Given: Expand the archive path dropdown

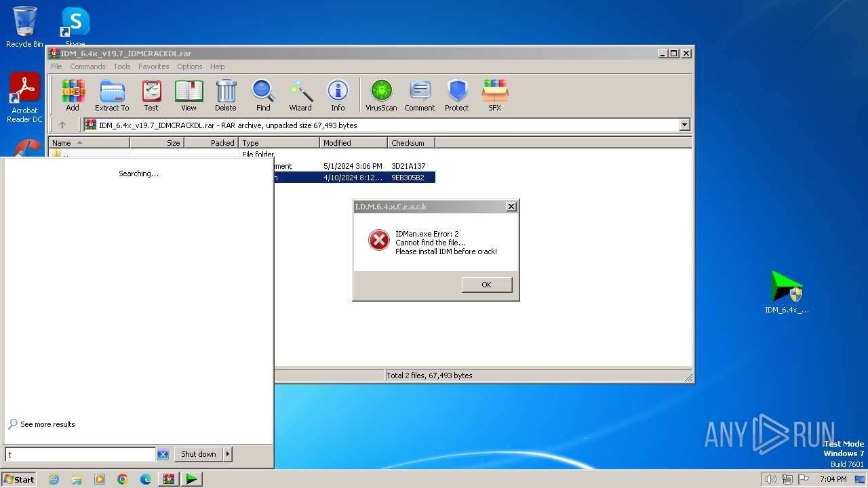Looking at the screenshot, I should [684, 125].
